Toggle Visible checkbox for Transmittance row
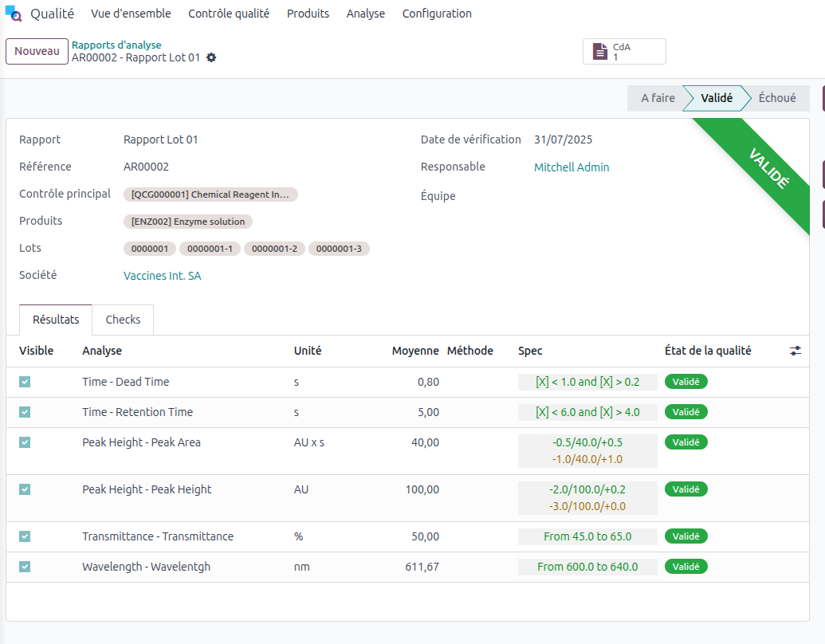This screenshot has height=644, width=825. tap(25, 536)
